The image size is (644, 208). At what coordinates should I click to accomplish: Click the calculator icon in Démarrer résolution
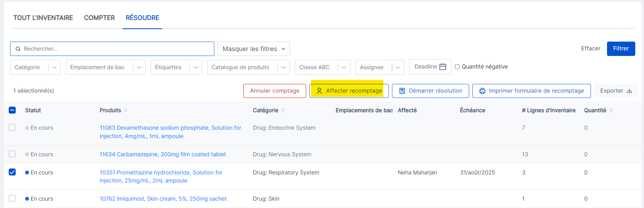pyautogui.click(x=402, y=91)
